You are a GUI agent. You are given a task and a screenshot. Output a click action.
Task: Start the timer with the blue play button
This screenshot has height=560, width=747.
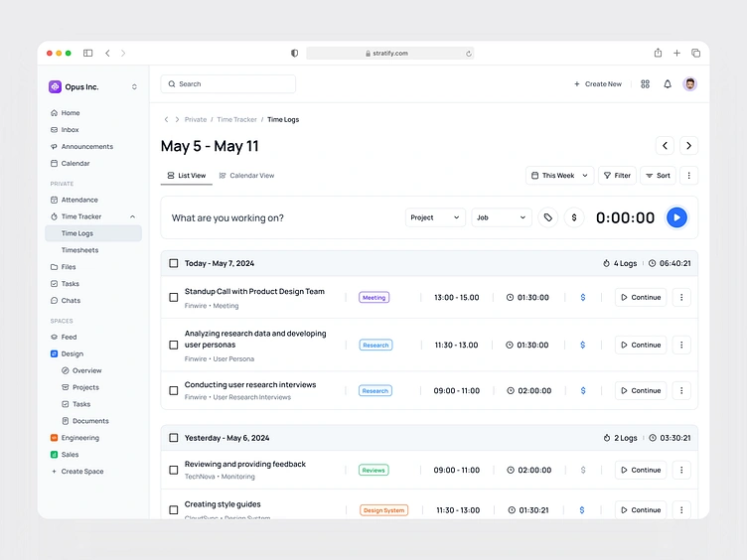coord(676,217)
